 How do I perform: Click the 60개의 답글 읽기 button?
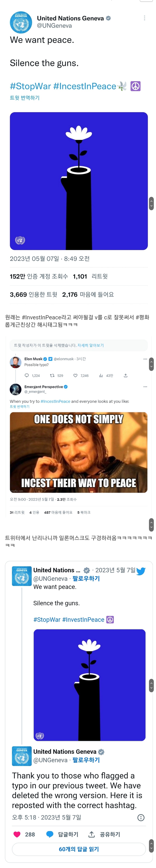pos(79,849)
